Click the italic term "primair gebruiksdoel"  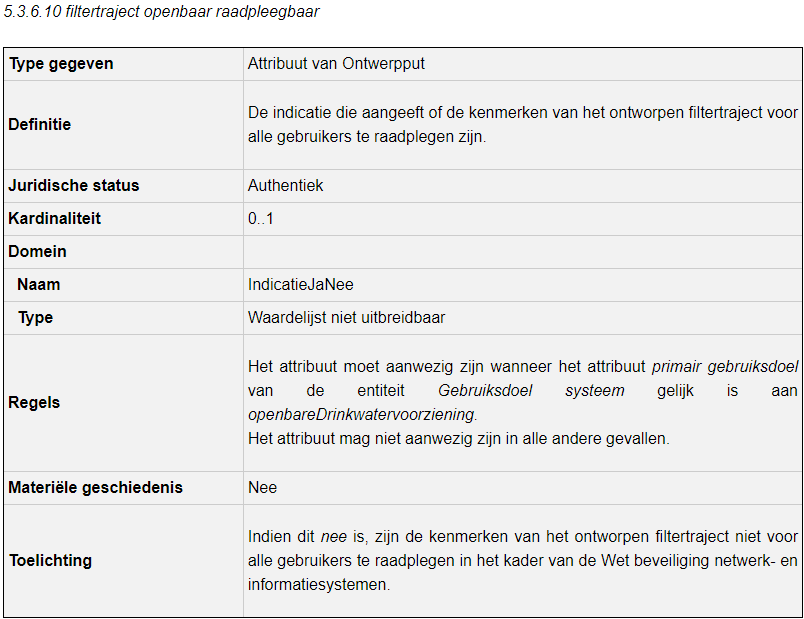[x=724, y=367]
